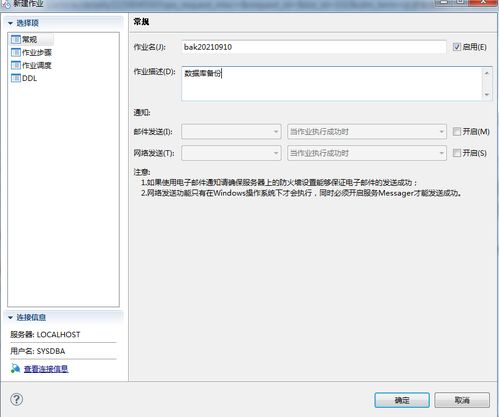The image size is (499, 417).
Task: Select the DDL item label
Action: point(29,78)
